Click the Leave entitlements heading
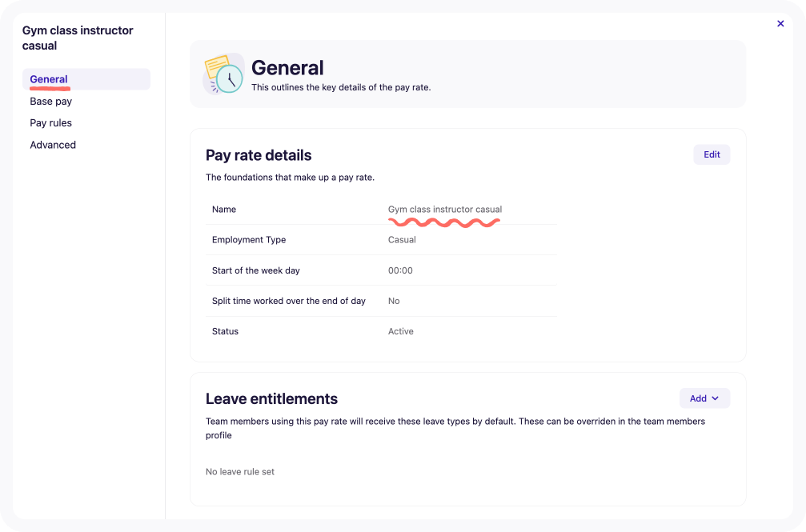Screen dimensions: 806x532 271,398
